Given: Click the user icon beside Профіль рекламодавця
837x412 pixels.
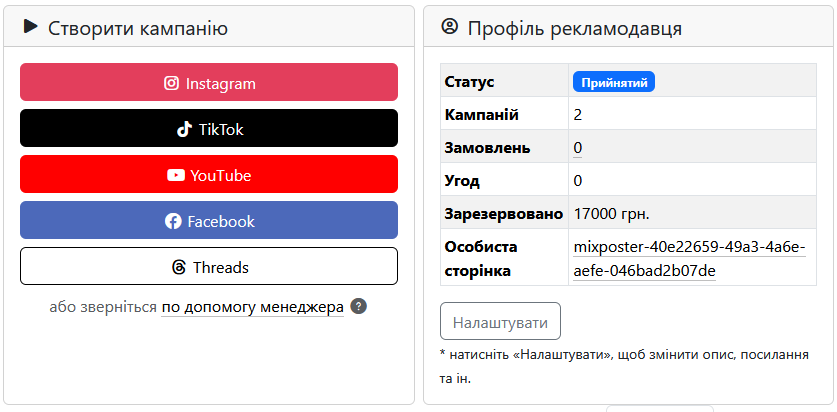Looking at the screenshot, I should [x=449, y=27].
